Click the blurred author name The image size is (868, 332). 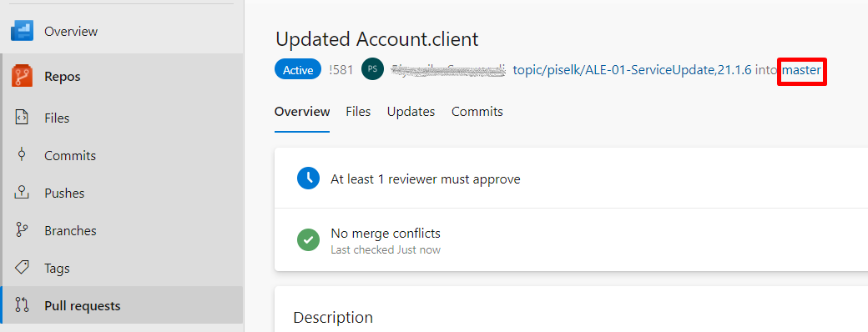(448, 70)
